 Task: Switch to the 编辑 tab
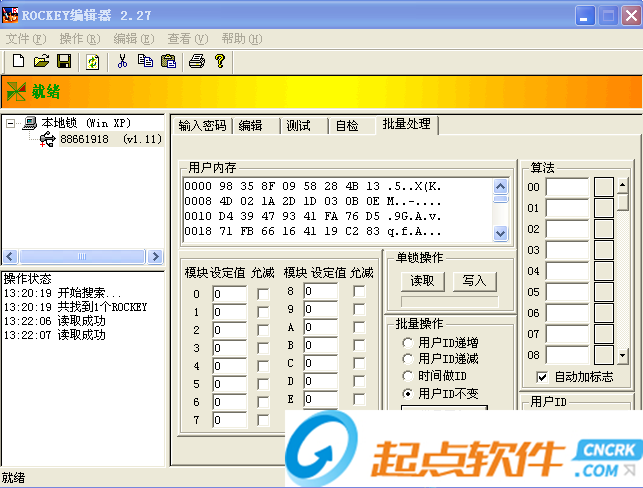pyautogui.click(x=256, y=125)
